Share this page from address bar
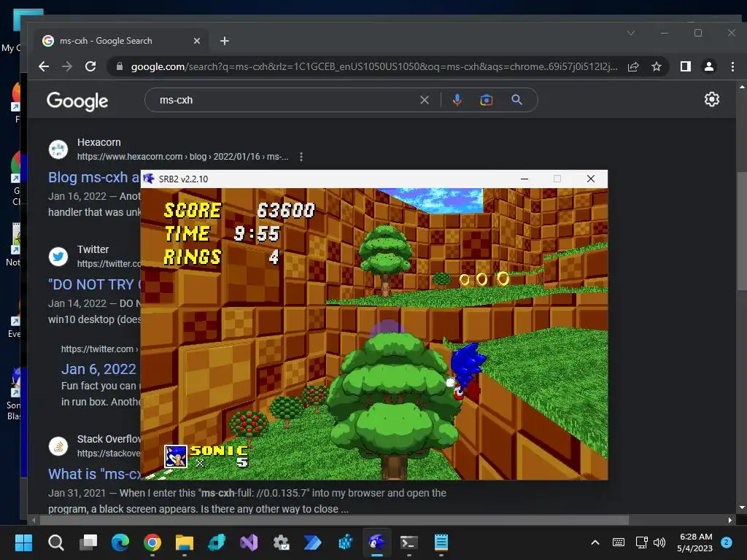 [633, 66]
